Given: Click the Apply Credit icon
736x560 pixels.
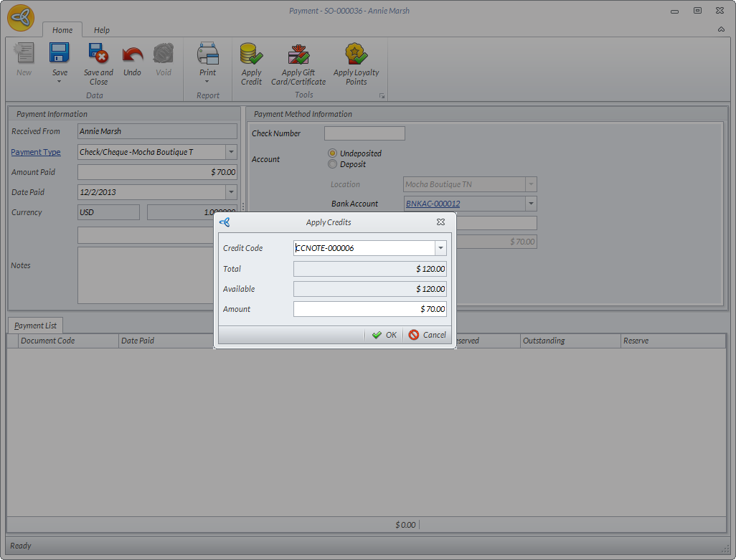Looking at the screenshot, I should pos(251,54).
